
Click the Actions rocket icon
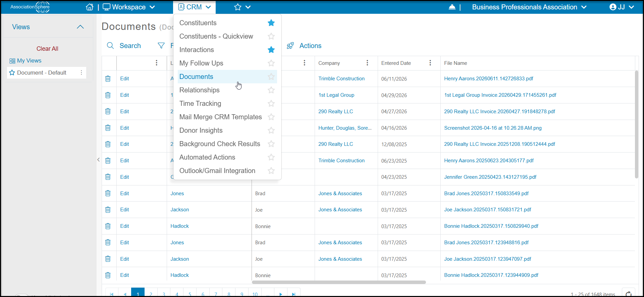(290, 46)
